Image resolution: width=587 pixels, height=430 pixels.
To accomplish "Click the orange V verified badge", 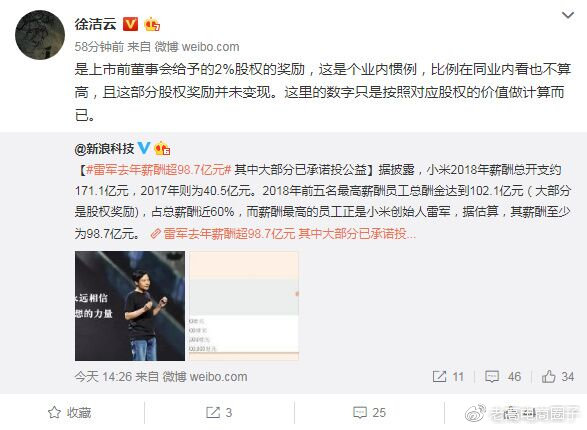I will pos(131,24).
